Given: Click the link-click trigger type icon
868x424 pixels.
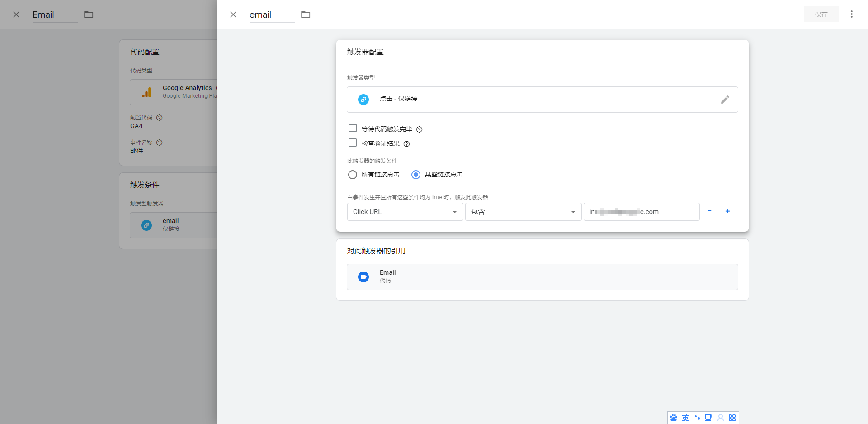Looking at the screenshot, I should click(363, 100).
